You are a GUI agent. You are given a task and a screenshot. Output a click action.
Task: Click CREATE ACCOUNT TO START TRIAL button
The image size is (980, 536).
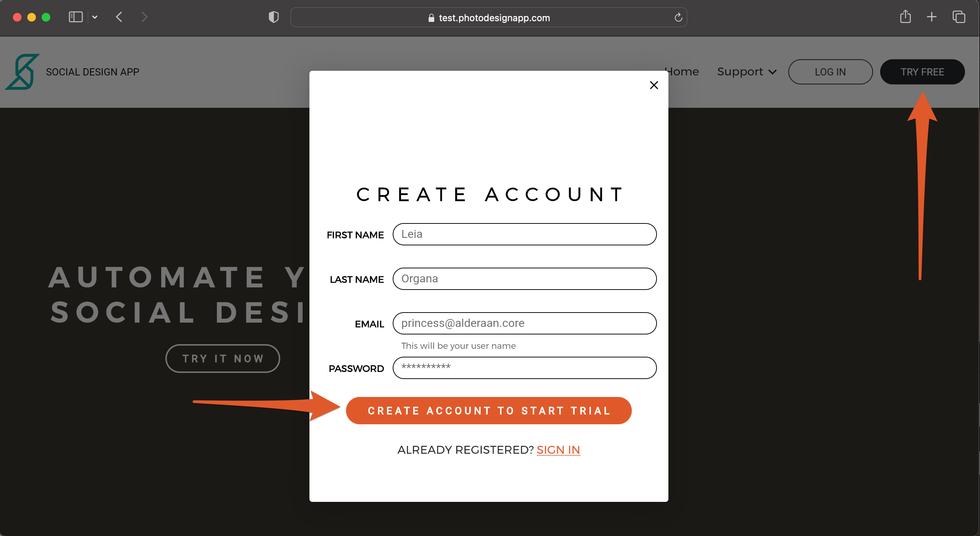[x=489, y=411]
